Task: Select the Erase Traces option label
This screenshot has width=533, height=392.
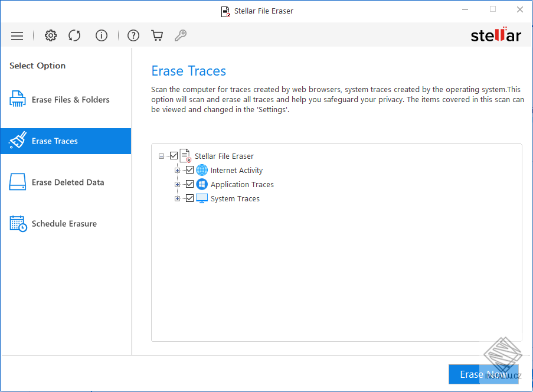Action: (x=55, y=141)
